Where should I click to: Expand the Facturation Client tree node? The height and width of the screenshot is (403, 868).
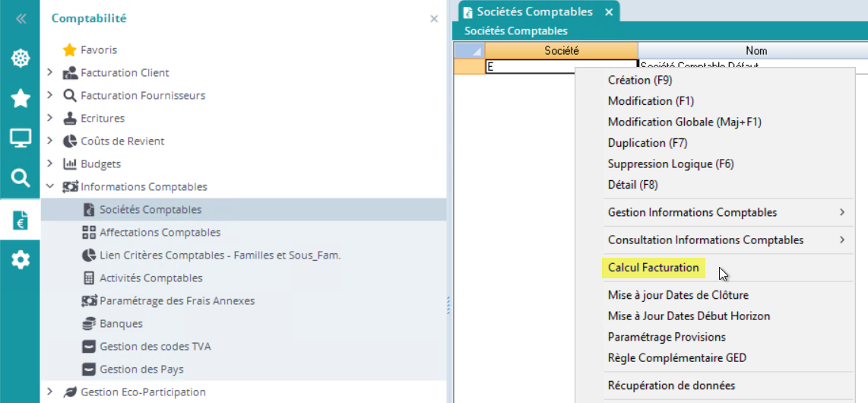(50, 73)
